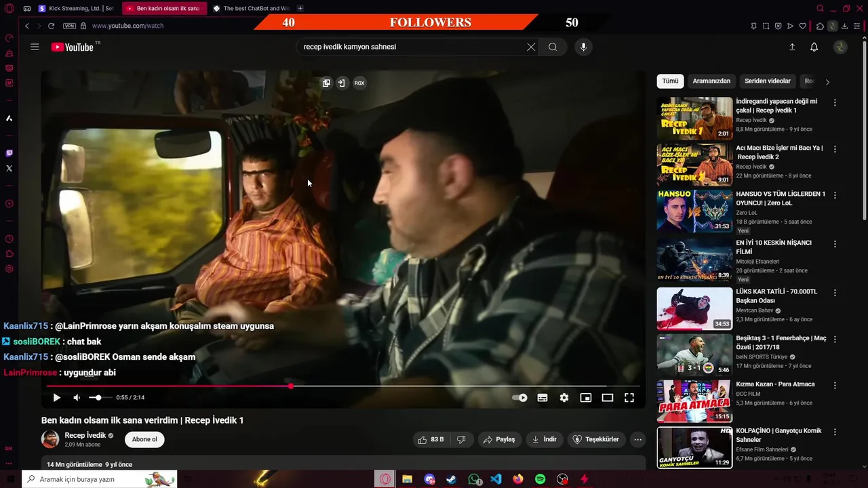
Task: Open the YouTube upload/create icon
Action: click(x=792, y=47)
